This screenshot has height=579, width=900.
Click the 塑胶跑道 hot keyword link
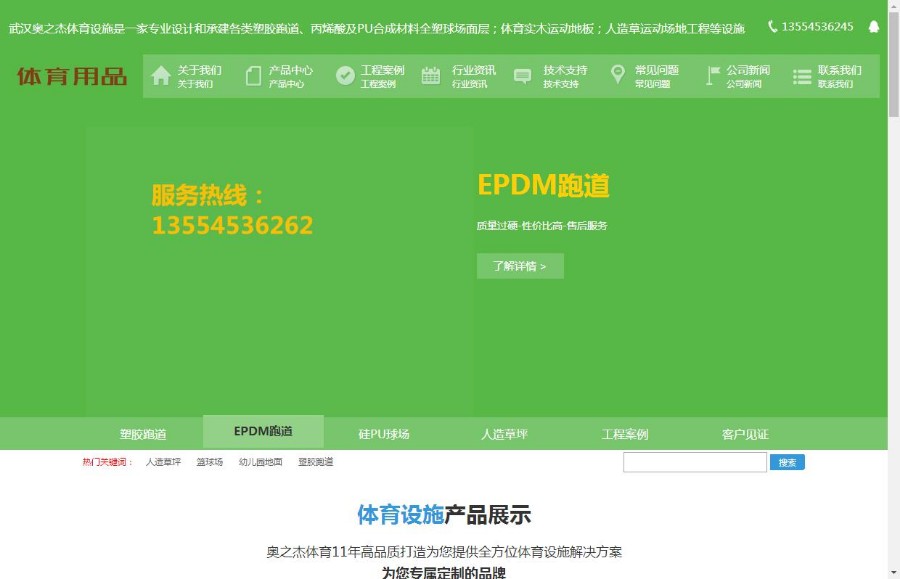[316, 462]
